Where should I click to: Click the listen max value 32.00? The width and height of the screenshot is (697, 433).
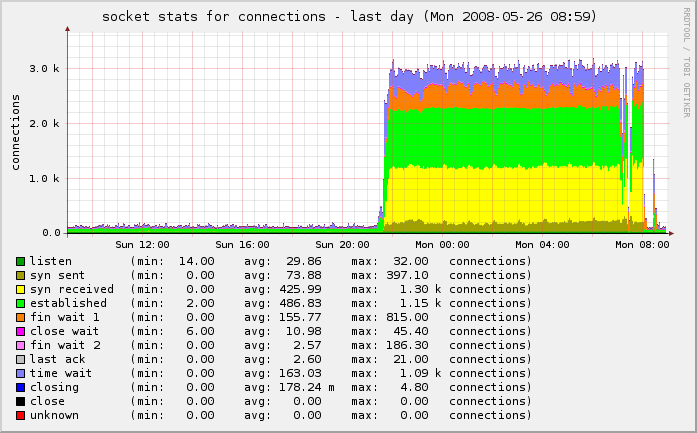pyautogui.click(x=411, y=261)
